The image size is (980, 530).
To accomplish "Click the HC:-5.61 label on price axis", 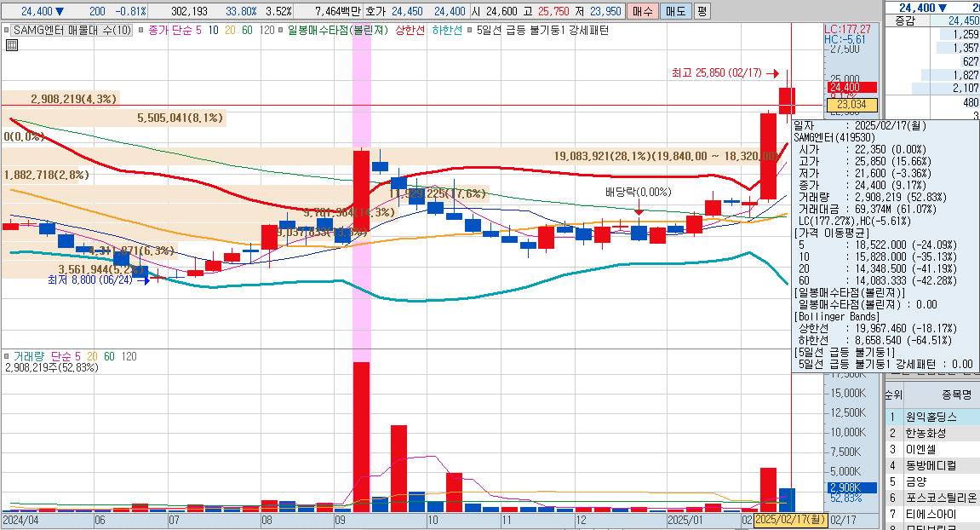I will (x=845, y=39).
